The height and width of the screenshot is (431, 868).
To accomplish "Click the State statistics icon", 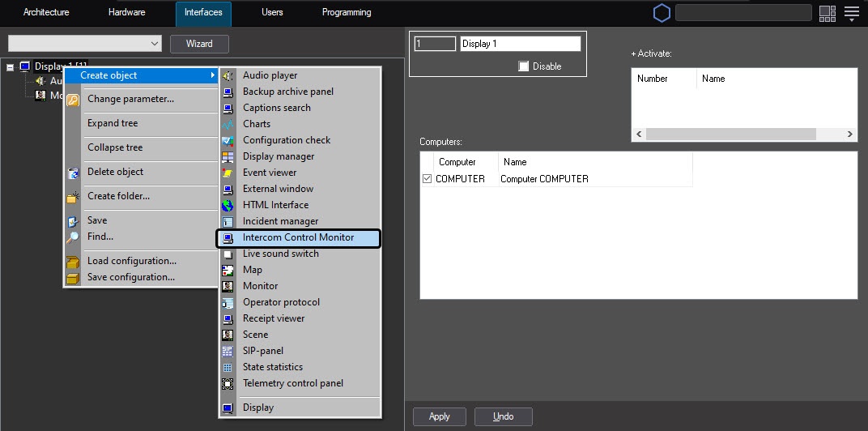I will [228, 367].
